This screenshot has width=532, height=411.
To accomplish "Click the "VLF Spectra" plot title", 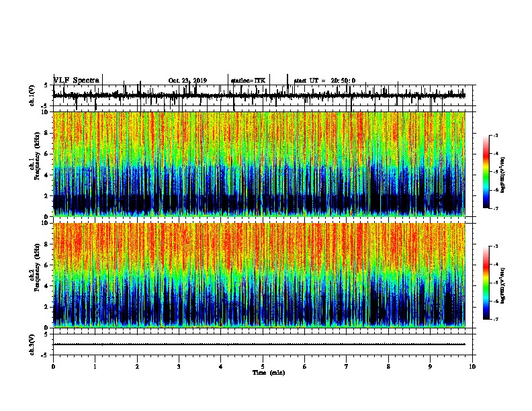I will tap(77, 80).
